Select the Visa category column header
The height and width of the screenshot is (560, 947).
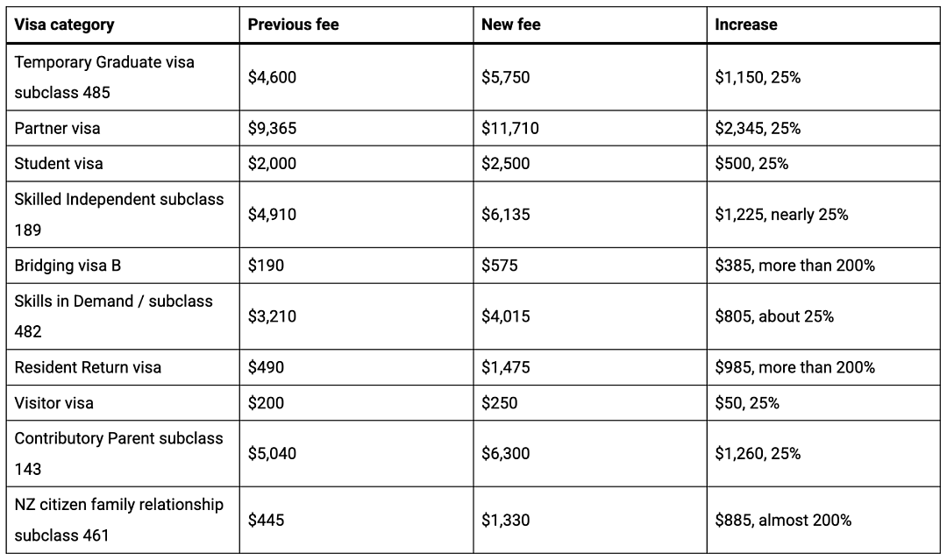coord(124,25)
